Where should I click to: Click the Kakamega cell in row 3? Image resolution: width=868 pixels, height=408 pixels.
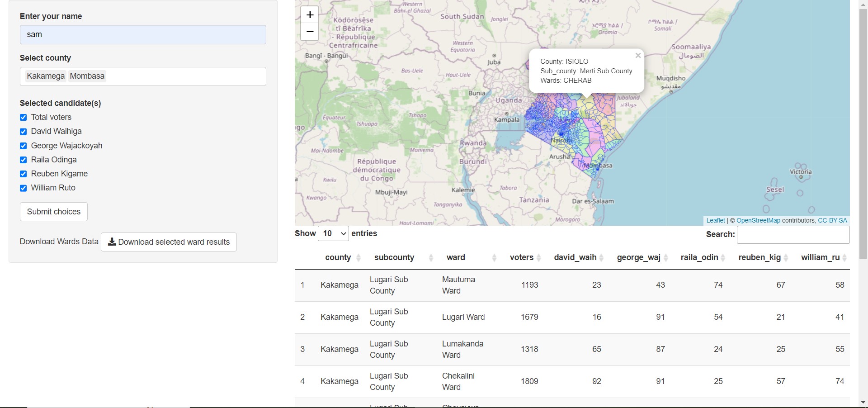click(x=340, y=349)
